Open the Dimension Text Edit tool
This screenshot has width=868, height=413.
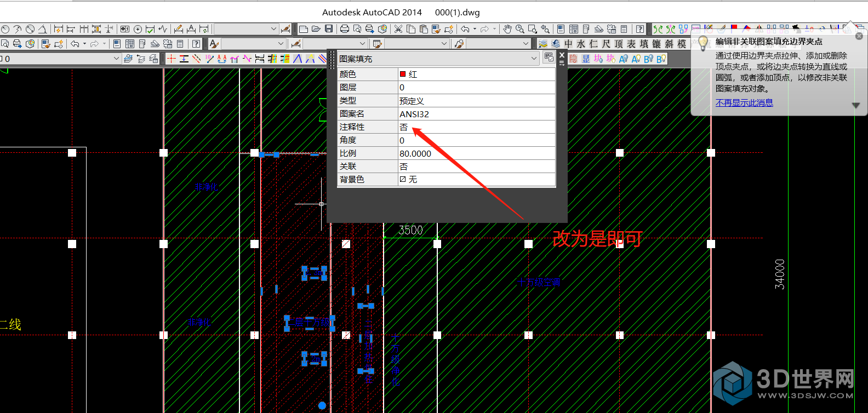[191, 29]
